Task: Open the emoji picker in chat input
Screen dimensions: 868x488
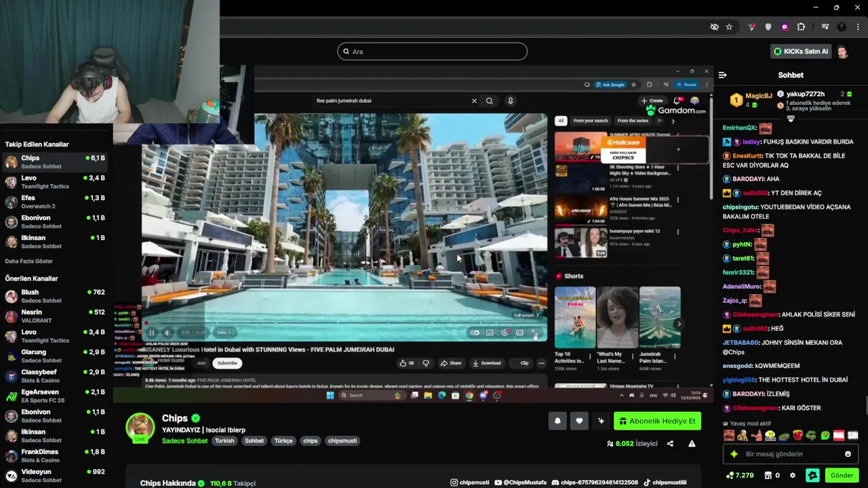Action: 848,454
